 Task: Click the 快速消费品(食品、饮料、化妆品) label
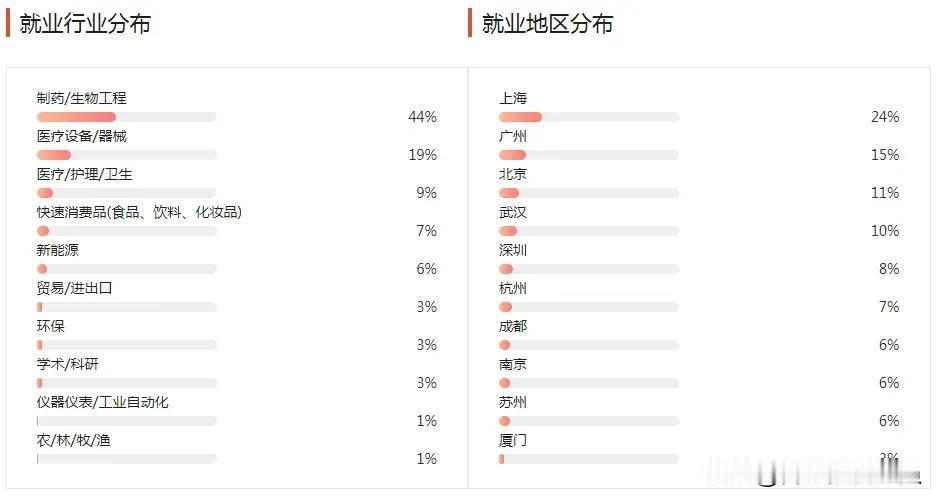point(139,212)
